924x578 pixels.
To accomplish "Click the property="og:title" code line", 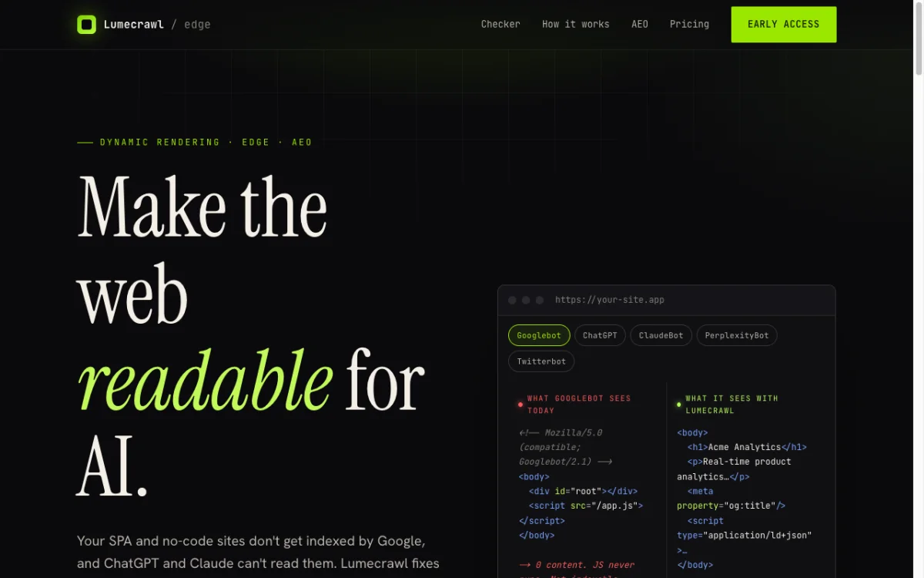I will click(x=731, y=506).
